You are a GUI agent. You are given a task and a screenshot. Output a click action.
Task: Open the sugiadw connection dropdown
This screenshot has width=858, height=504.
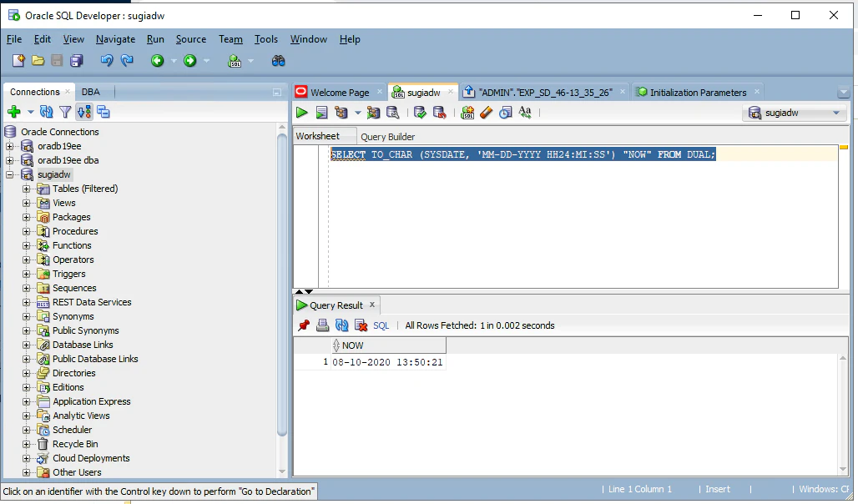795,113
